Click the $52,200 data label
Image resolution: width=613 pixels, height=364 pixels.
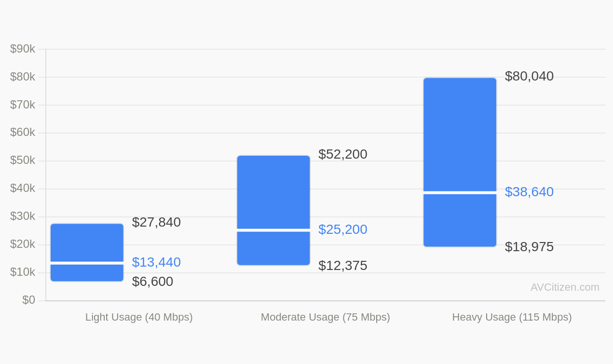click(x=342, y=154)
